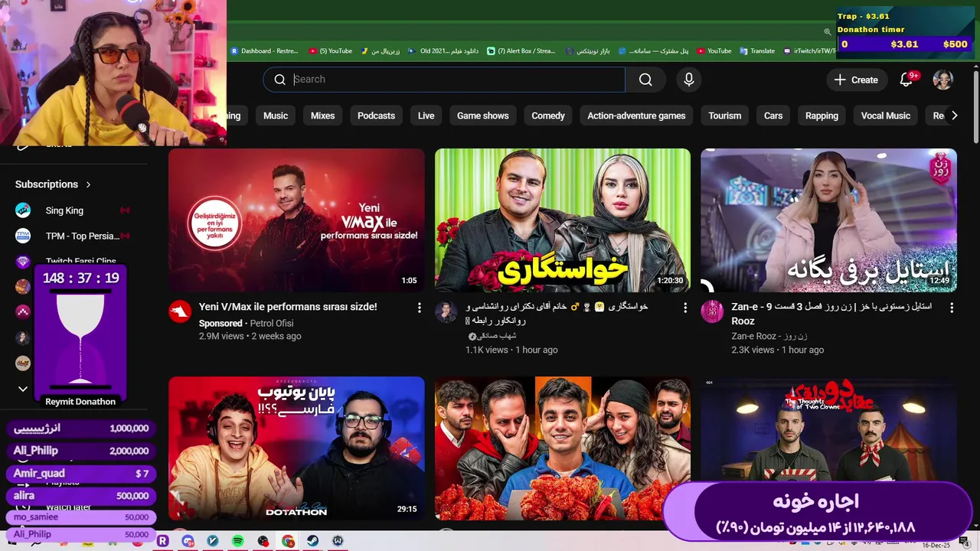Open Petrol Ofisi channel avatar
Image resolution: width=980 pixels, height=551 pixels.
[x=180, y=311]
